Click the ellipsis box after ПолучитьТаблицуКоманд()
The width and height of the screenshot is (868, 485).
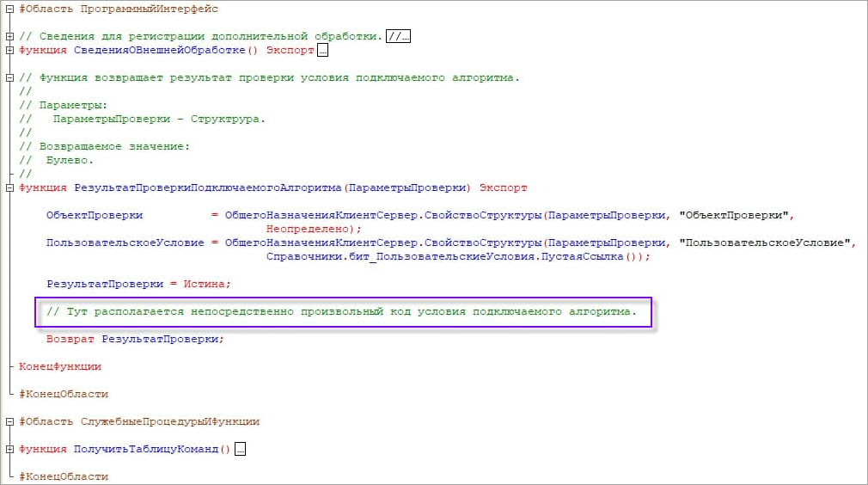(240, 449)
